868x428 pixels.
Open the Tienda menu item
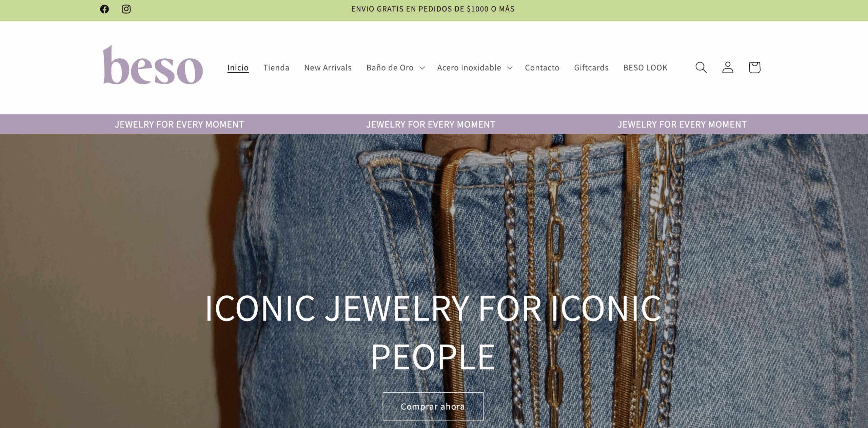(x=276, y=68)
